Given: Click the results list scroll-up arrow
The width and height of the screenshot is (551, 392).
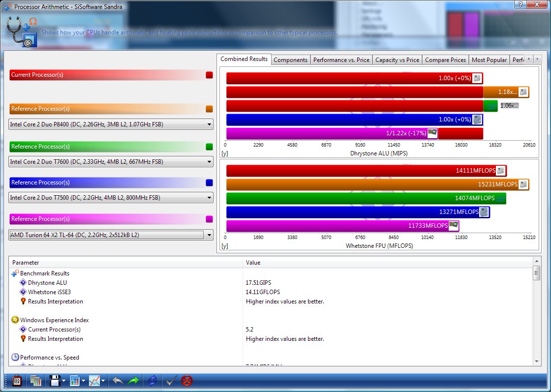Looking at the screenshot, I should (x=537, y=261).
